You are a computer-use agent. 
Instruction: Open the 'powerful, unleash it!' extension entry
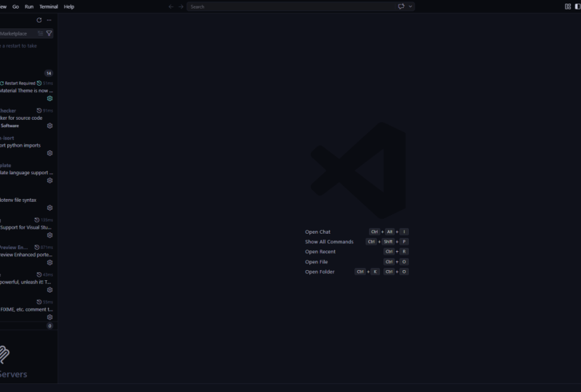pos(25,282)
